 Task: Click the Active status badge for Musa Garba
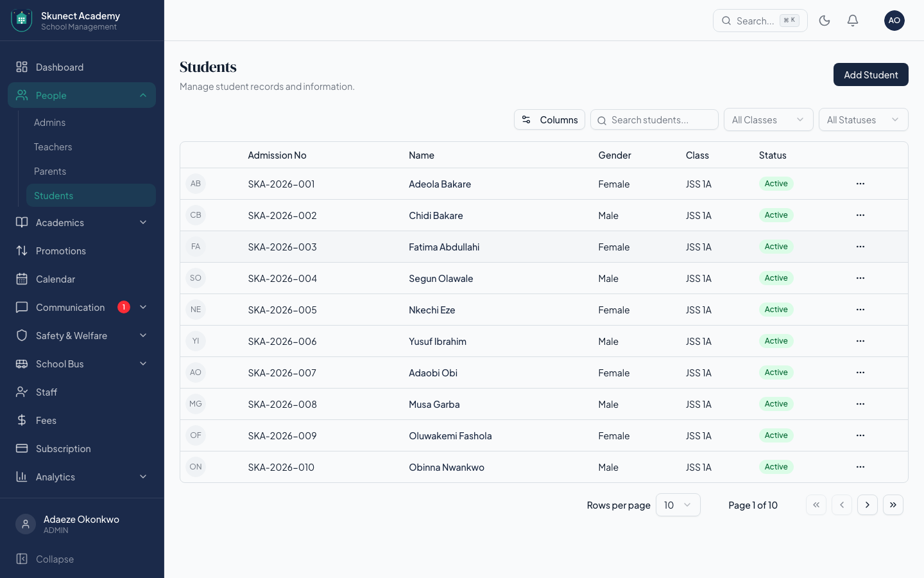776,404
